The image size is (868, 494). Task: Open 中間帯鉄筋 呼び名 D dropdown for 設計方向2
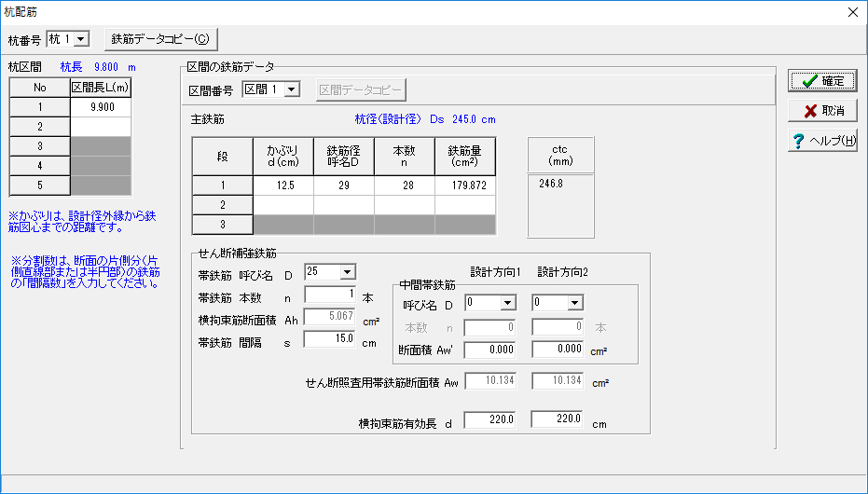point(574,303)
